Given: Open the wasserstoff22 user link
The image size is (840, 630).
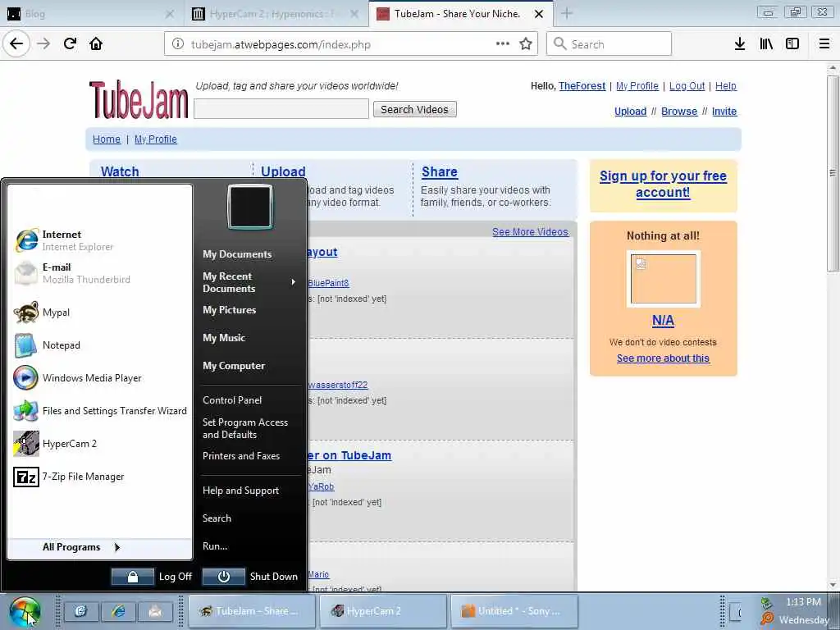Looking at the screenshot, I should click(x=337, y=386).
